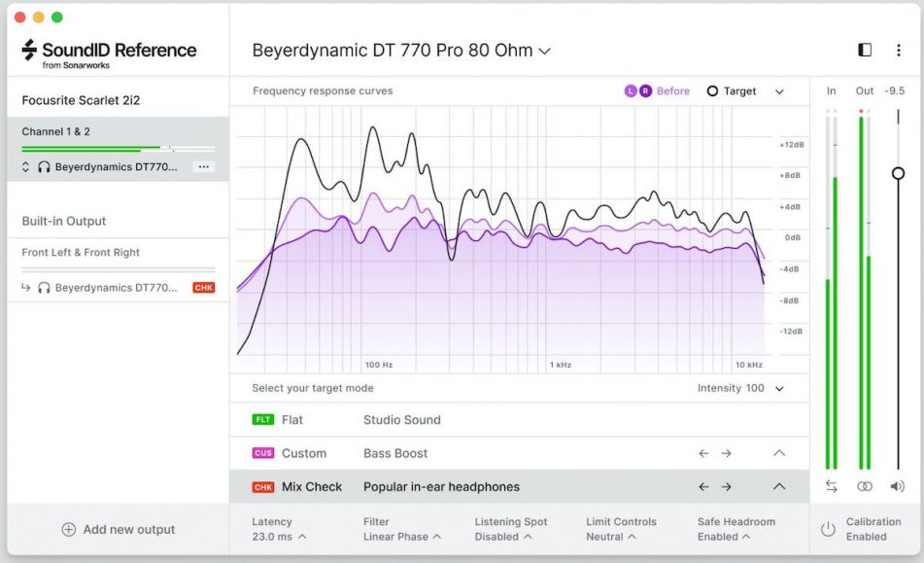This screenshot has height=563, width=924.
Task: Open the Filter Linear Phase menu
Action: 402,529
